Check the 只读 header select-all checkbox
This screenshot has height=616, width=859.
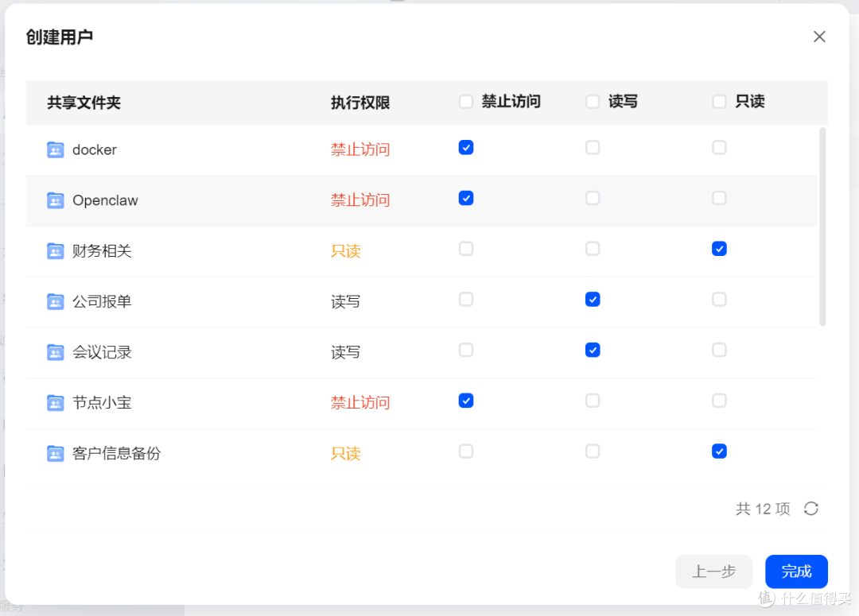click(719, 101)
